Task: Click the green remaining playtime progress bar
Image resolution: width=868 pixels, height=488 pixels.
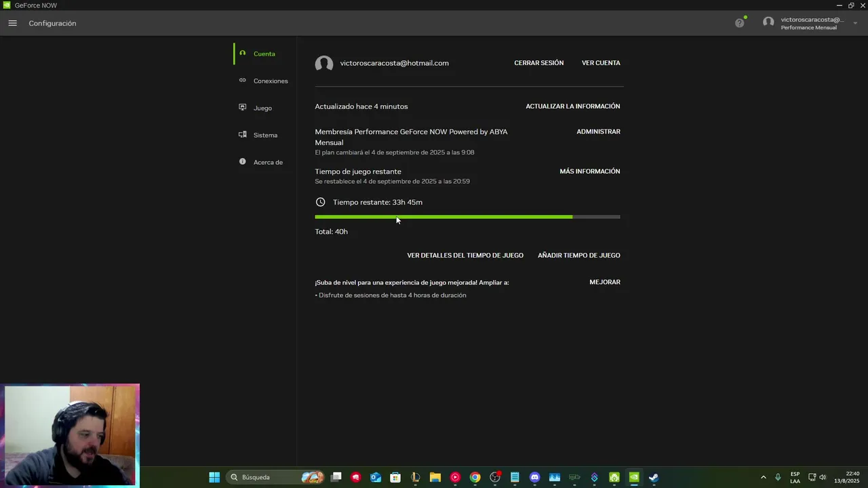Action: pyautogui.click(x=443, y=217)
